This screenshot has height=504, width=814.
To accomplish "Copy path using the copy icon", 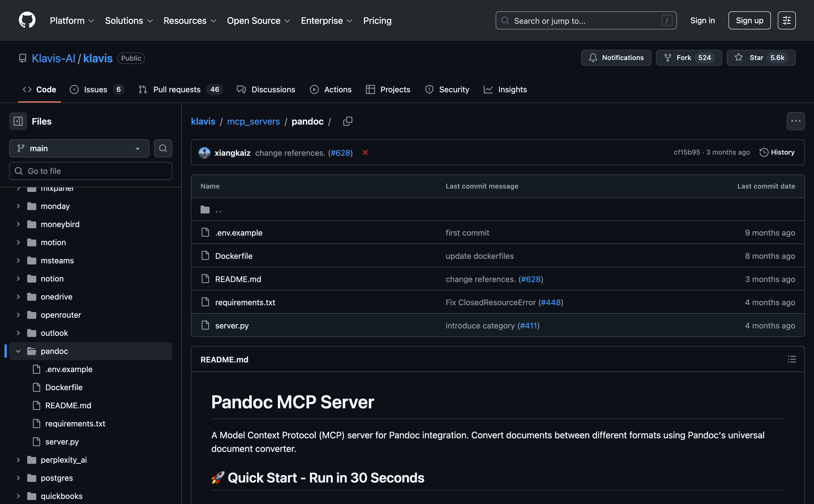I will pyautogui.click(x=347, y=121).
